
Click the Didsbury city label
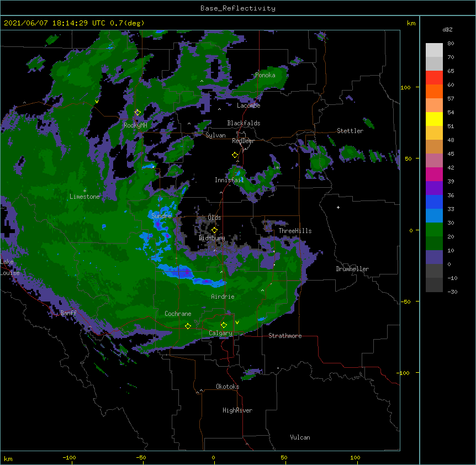pos(212,238)
